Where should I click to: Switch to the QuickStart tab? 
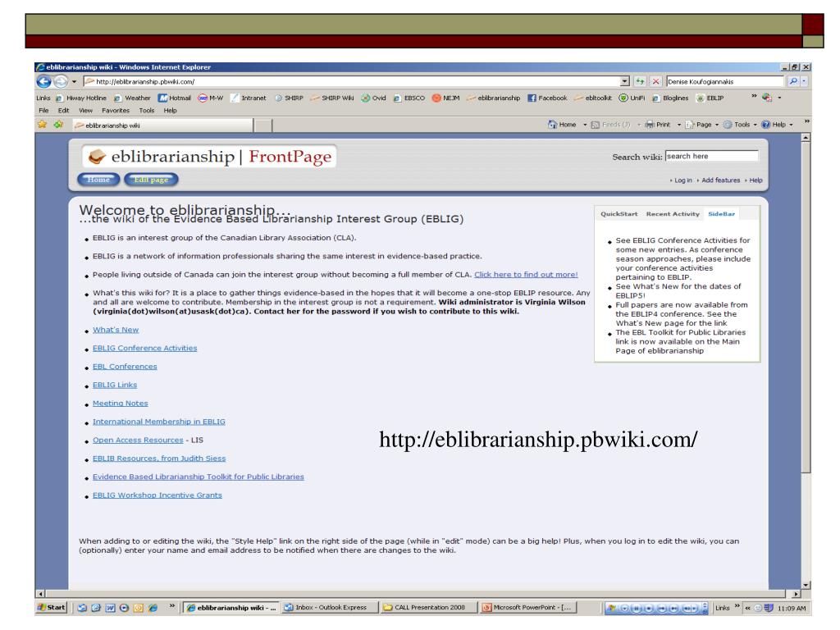pos(619,214)
